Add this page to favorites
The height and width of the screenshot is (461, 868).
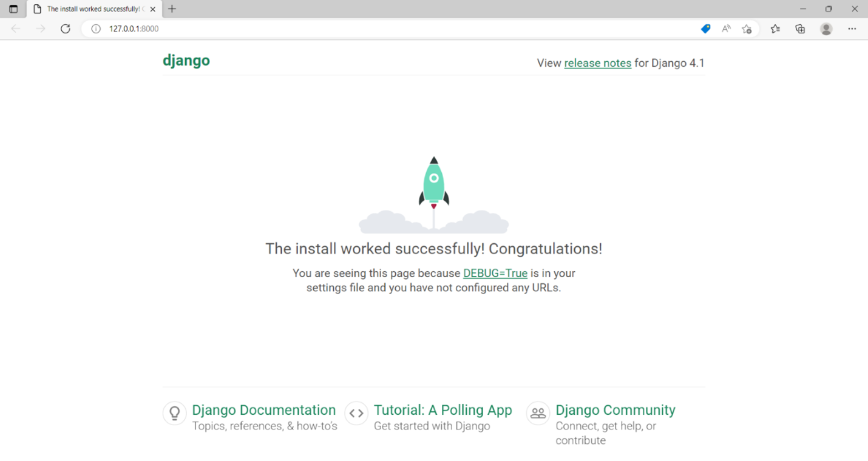point(747,29)
